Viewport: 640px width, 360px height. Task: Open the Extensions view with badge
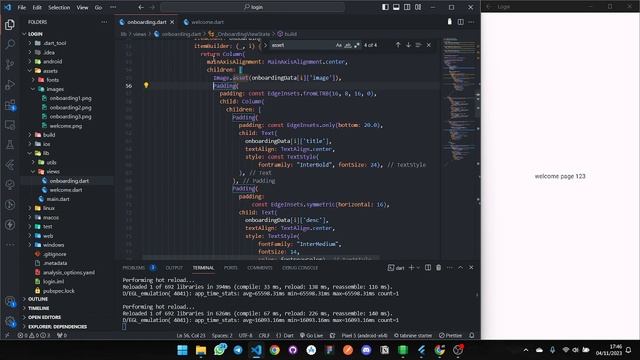point(10,105)
